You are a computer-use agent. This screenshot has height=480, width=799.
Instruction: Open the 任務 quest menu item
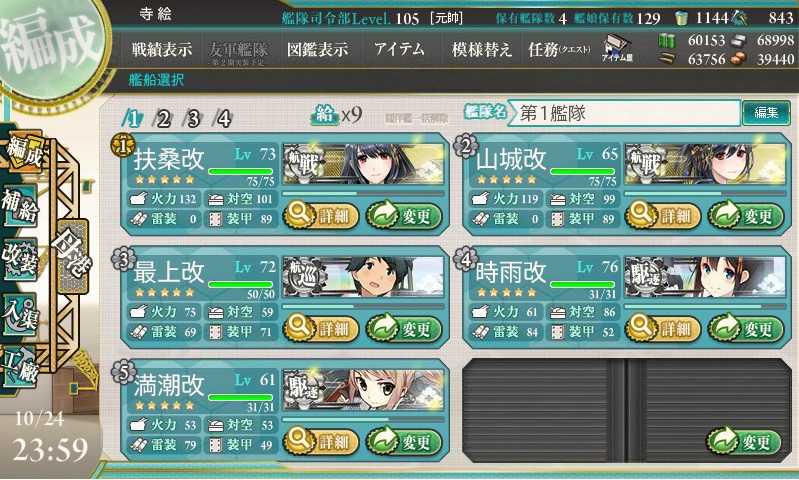[559, 49]
